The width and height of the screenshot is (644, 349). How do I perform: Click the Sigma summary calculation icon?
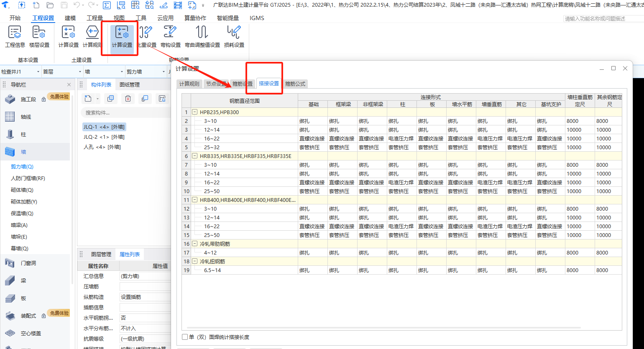click(x=107, y=5)
